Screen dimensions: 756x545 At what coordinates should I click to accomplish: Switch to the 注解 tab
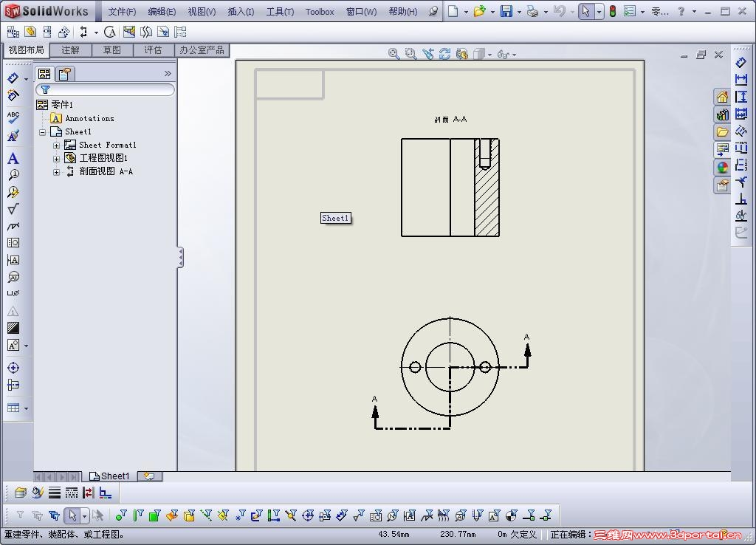coord(70,50)
